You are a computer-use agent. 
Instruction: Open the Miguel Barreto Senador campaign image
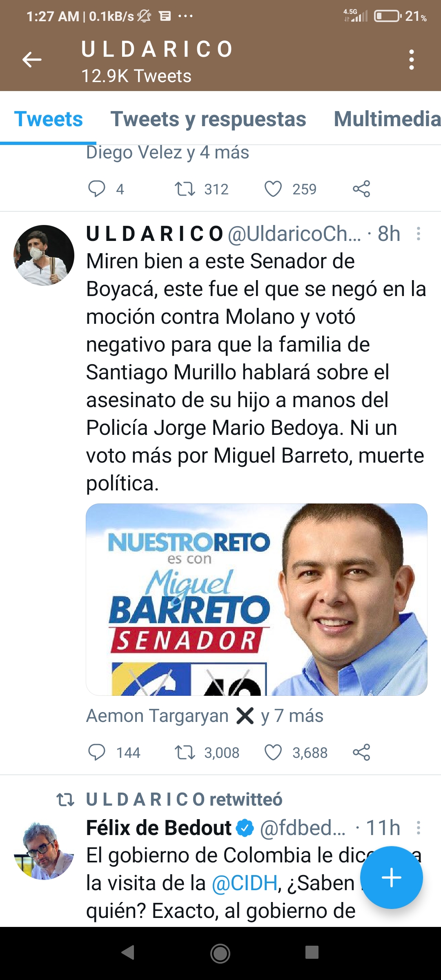click(256, 599)
